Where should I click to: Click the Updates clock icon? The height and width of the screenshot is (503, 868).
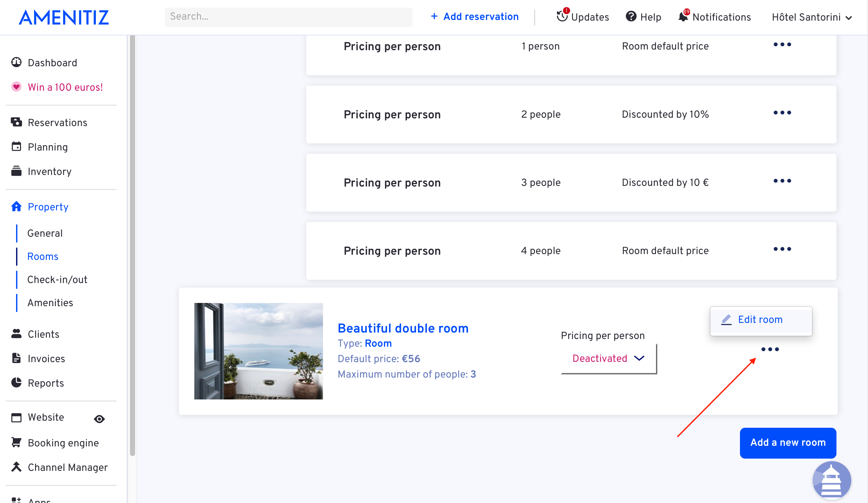click(562, 16)
